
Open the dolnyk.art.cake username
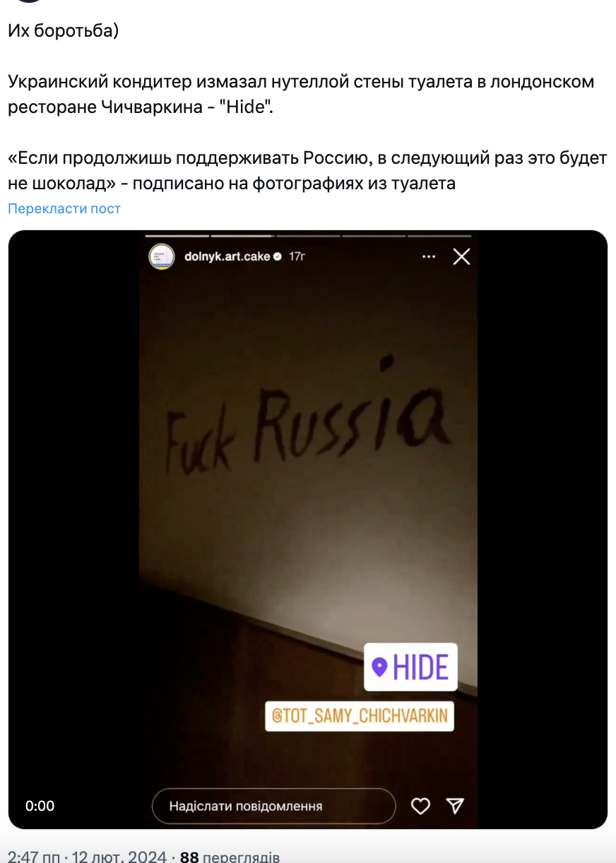[x=227, y=256]
